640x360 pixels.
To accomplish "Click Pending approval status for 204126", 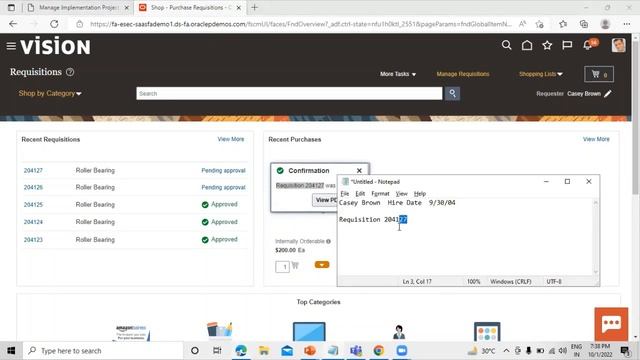I will [223, 187].
